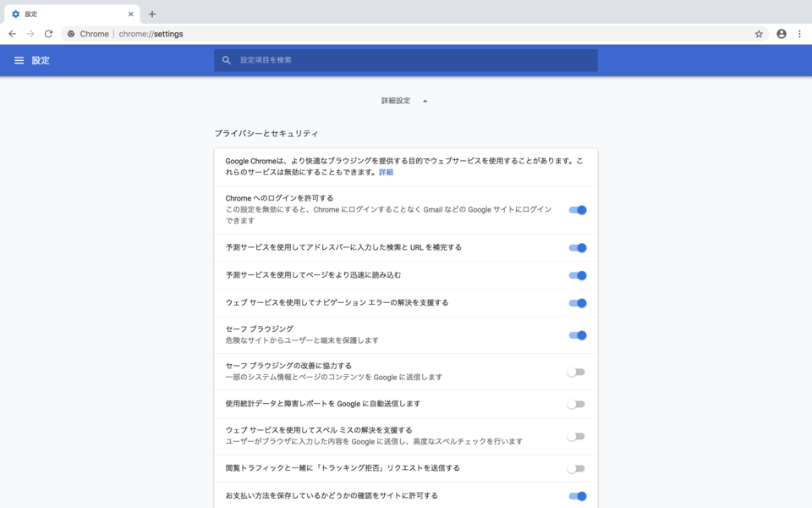Enable スペル ミスの解決 switch
The image size is (812, 508).
[576, 437]
